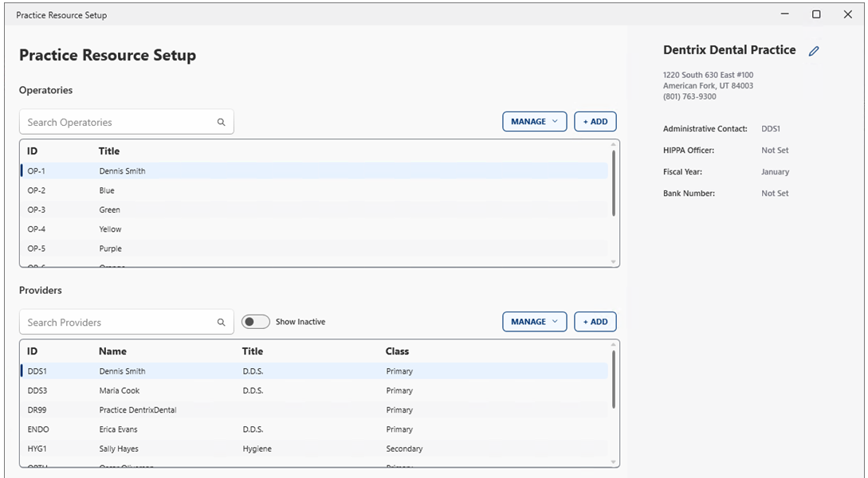The height and width of the screenshot is (478, 868).
Task: Click the Providers list scrollbar thumb
Action: click(x=613, y=378)
